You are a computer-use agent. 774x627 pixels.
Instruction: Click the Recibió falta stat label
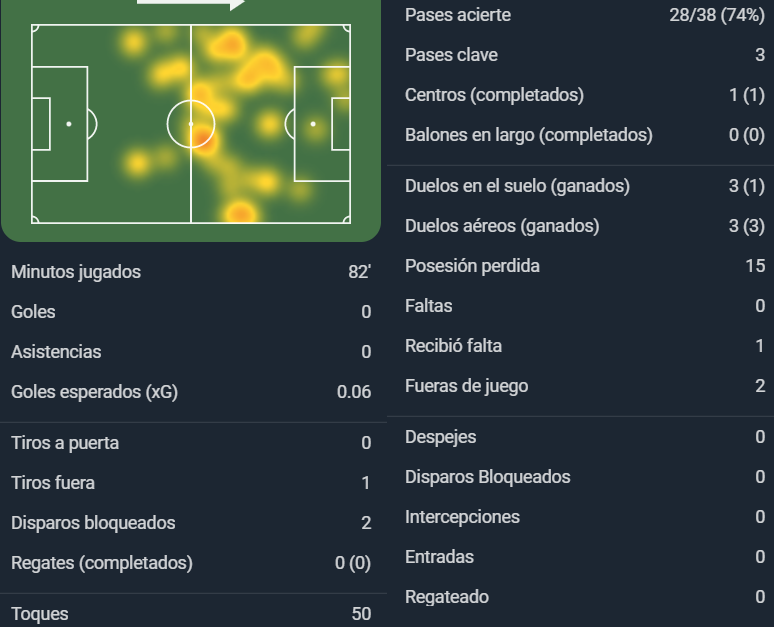point(453,346)
